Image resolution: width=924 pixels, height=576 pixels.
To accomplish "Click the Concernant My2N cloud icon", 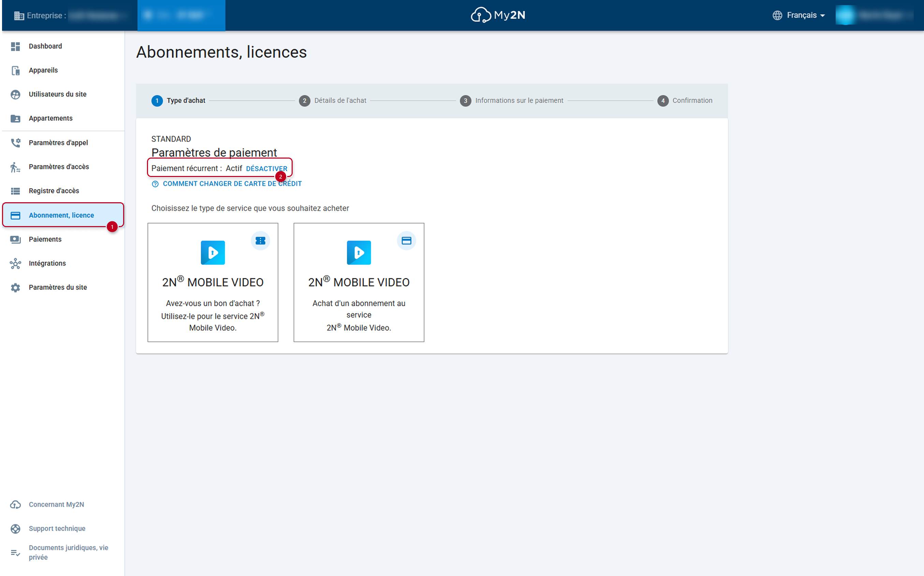I will (15, 505).
